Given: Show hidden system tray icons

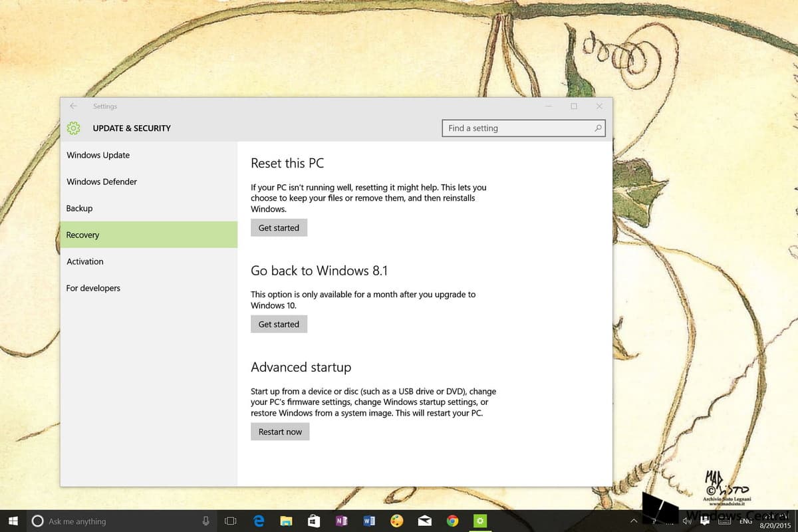Looking at the screenshot, I should (634, 521).
